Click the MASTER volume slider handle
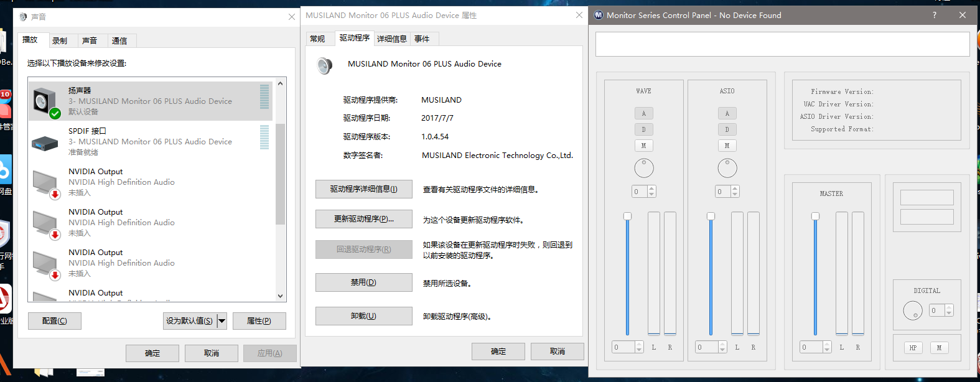Screen dimensions: 980x382 [x=815, y=217]
